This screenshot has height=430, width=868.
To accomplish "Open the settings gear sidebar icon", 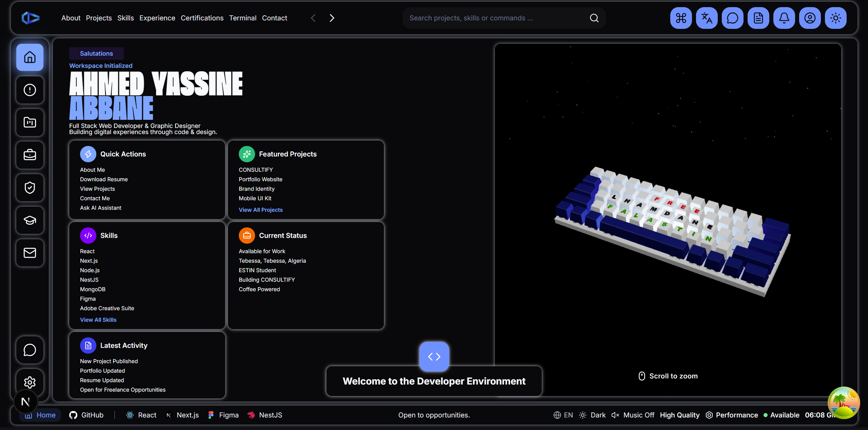I will pos(30,382).
